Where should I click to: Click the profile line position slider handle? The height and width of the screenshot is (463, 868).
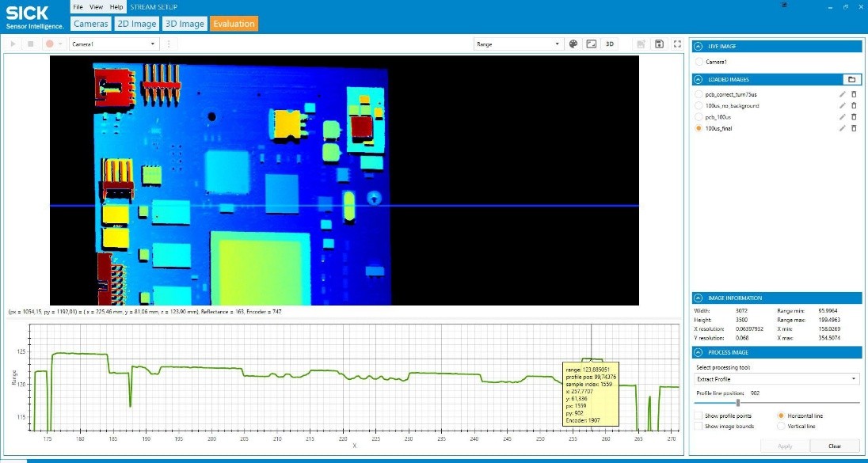click(x=738, y=403)
